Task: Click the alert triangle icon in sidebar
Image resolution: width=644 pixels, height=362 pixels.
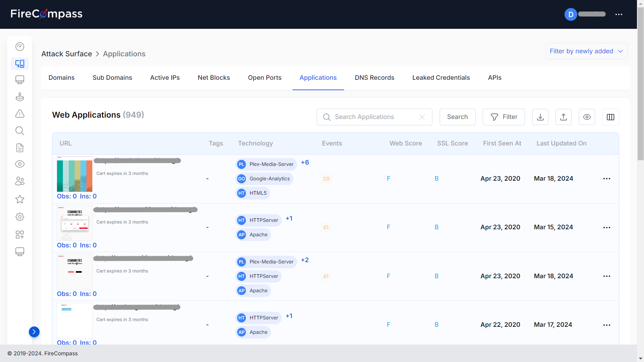Action: click(x=20, y=114)
